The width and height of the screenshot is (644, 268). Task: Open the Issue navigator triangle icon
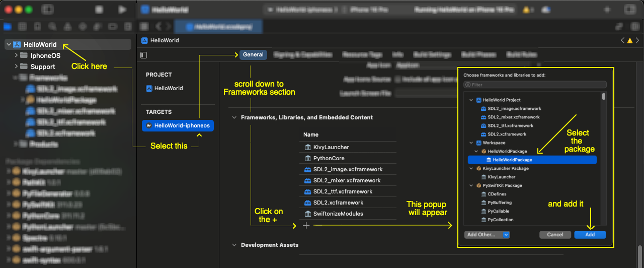tap(67, 26)
